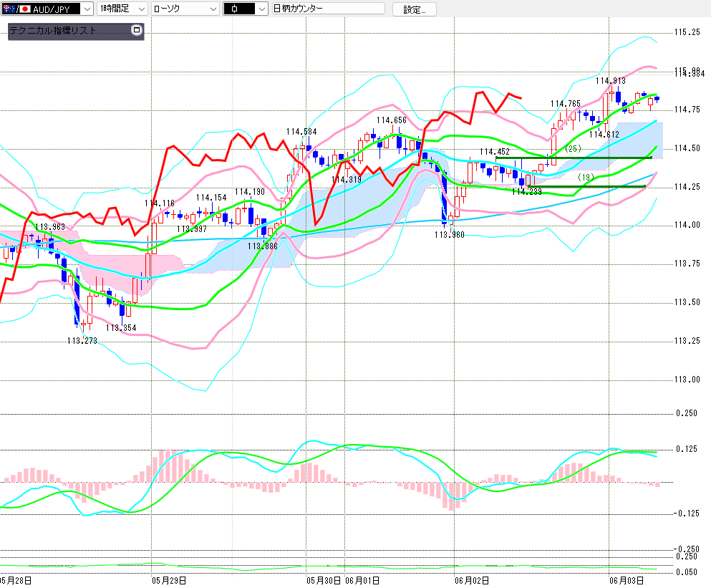Click the 113.25 price axis value
Viewport: 711px width, 588px height.
(x=687, y=341)
